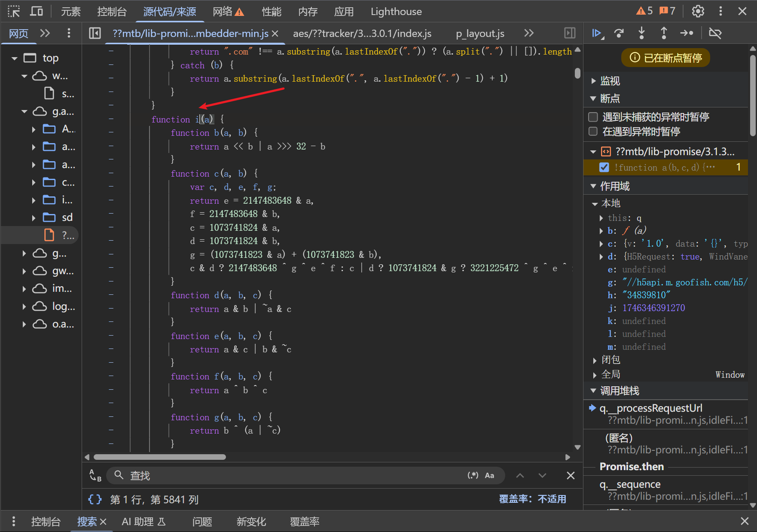Enable pause on uncaught exceptions (遇到未捕获的异常时暂停)
The width and height of the screenshot is (757, 532).
(593, 117)
